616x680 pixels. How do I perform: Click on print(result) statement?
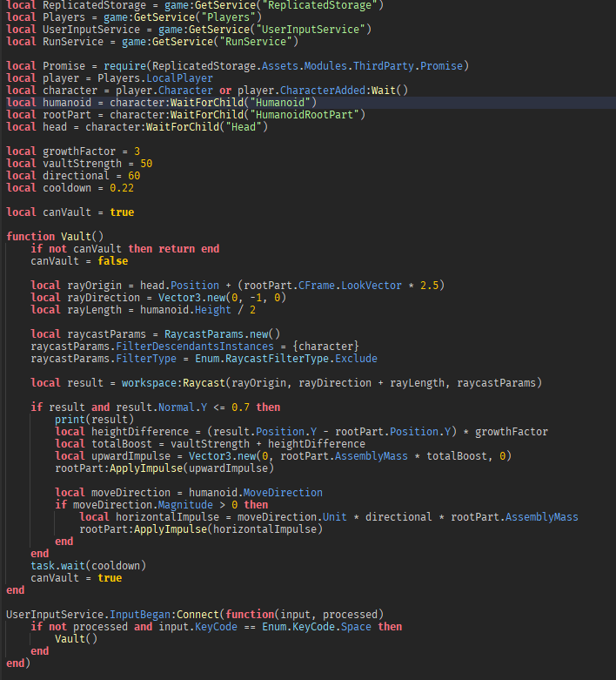(x=94, y=420)
